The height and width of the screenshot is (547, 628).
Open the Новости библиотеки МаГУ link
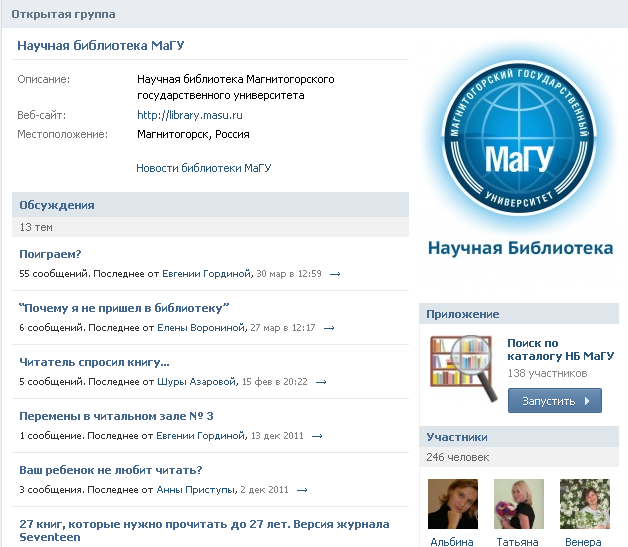coord(203,168)
